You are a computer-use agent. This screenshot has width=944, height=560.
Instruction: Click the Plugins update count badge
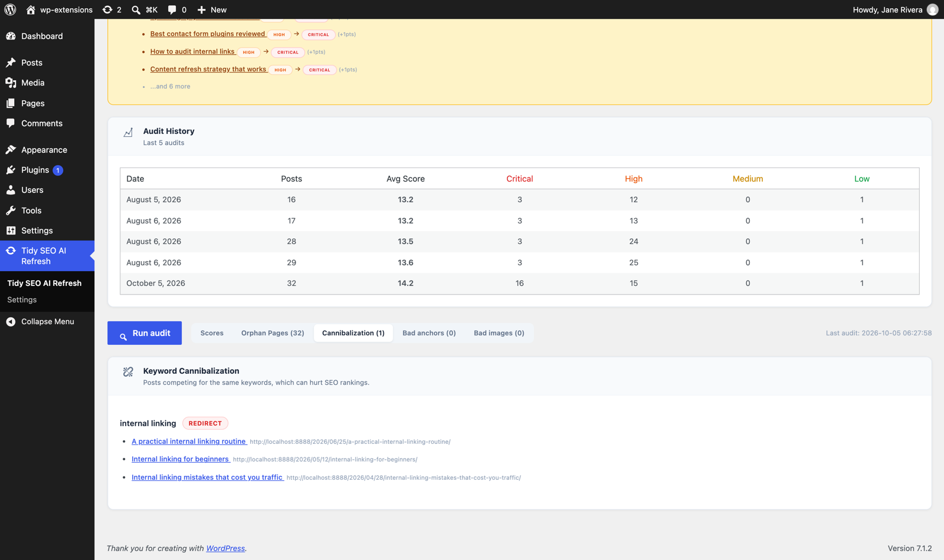(x=58, y=170)
